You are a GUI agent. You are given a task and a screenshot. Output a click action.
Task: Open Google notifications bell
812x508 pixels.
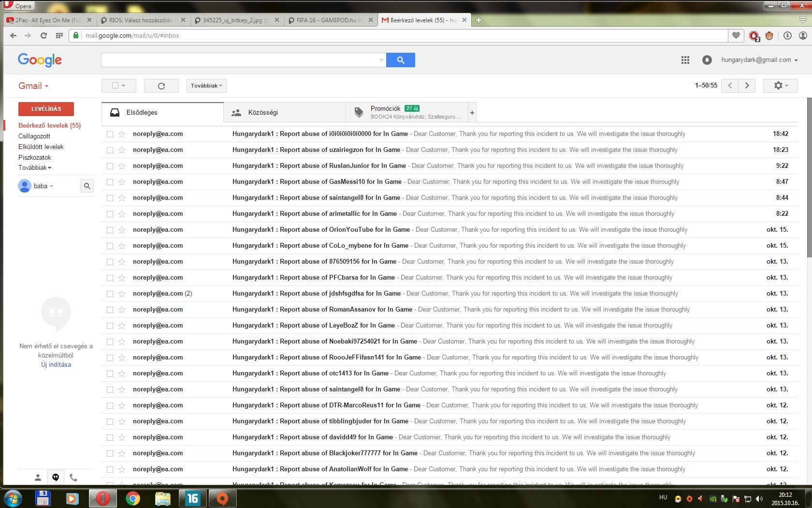coord(707,60)
